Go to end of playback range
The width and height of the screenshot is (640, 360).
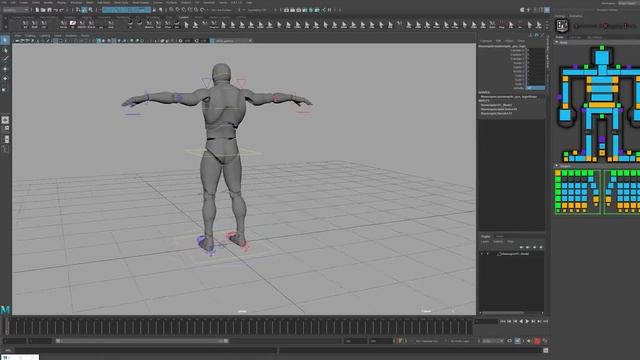(x=545, y=322)
